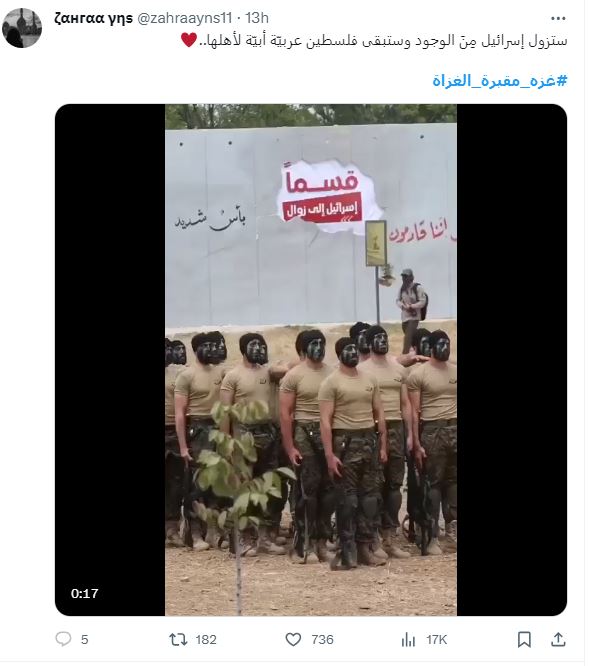Image resolution: width=590 pixels, height=666 pixels.
Task: Click the retweet arrows icon
Action: tap(178, 639)
